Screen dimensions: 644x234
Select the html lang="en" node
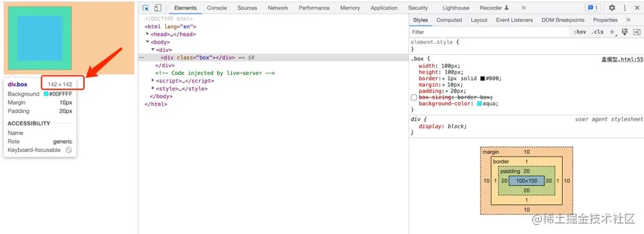point(171,27)
